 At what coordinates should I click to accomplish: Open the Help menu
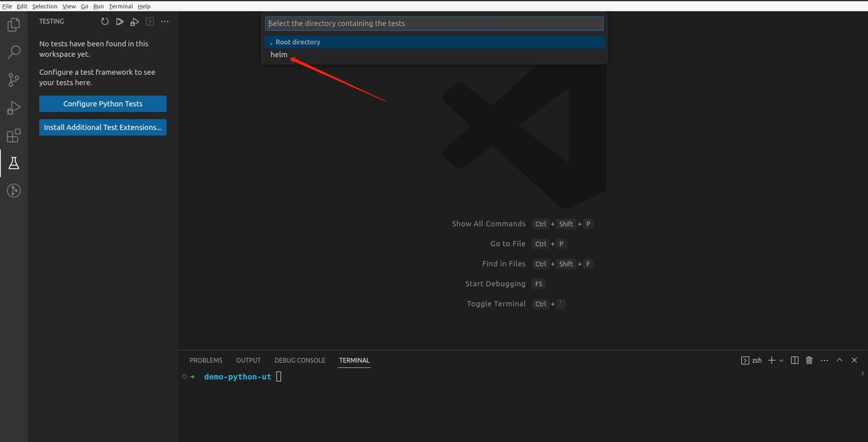[144, 6]
